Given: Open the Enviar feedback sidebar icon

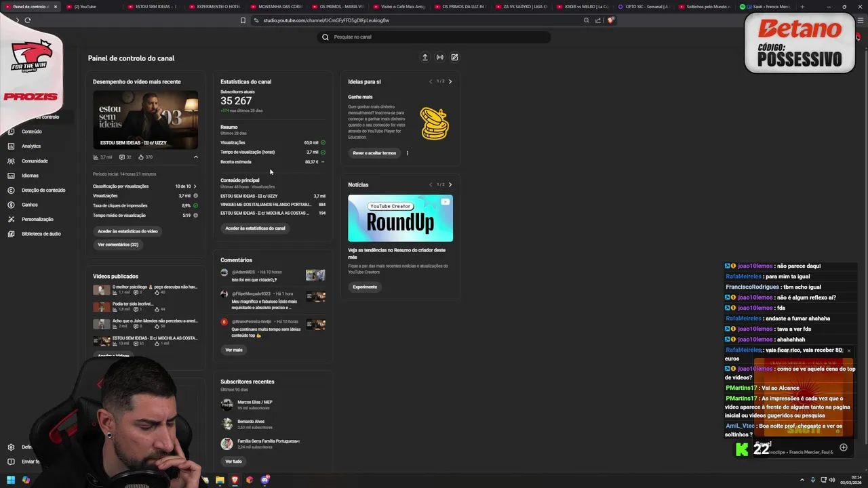Looking at the screenshot, I should point(11,462).
